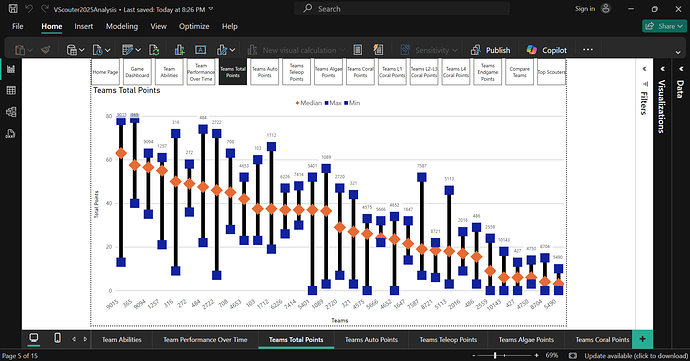Switch to Table view icon

click(11, 91)
